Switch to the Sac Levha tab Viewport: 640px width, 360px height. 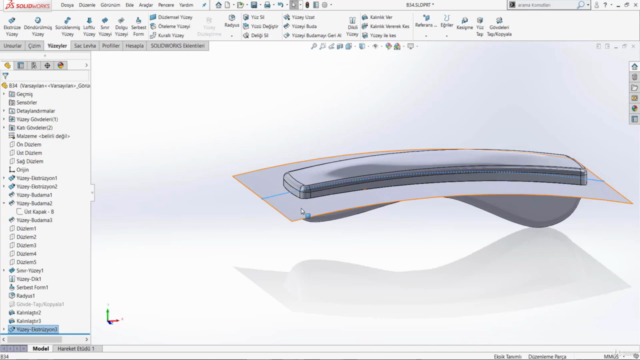(84, 46)
